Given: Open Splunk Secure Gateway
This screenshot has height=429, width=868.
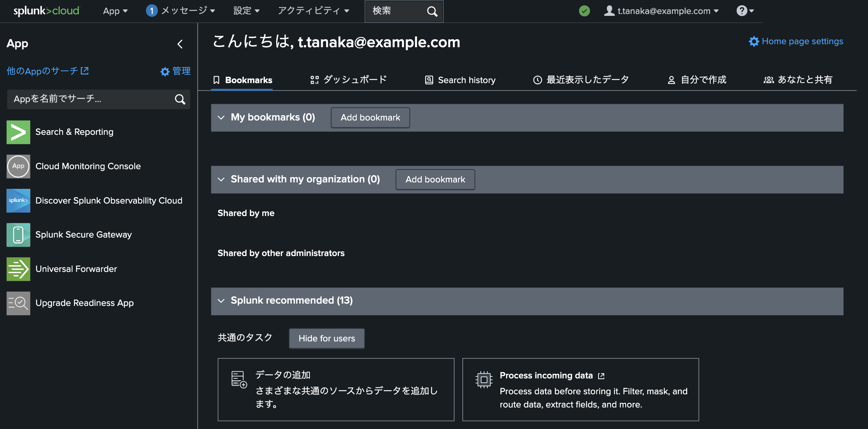Looking at the screenshot, I should click(x=83, y=235).
